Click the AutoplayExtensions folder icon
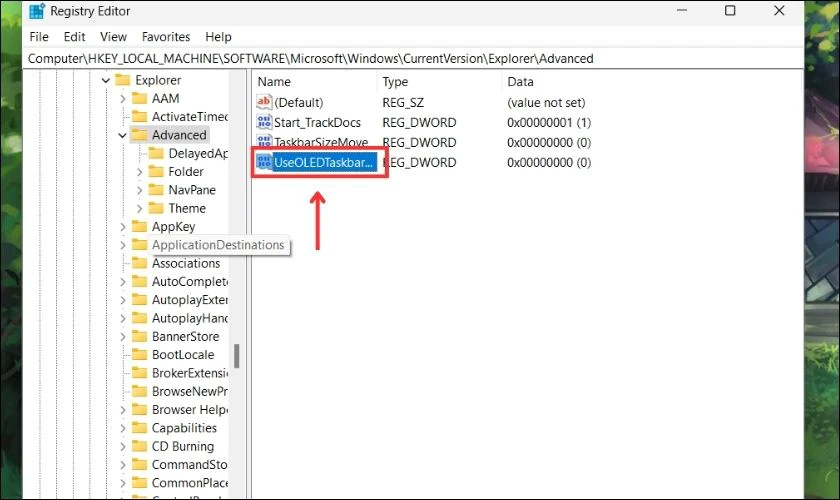 tap(139, 300)
